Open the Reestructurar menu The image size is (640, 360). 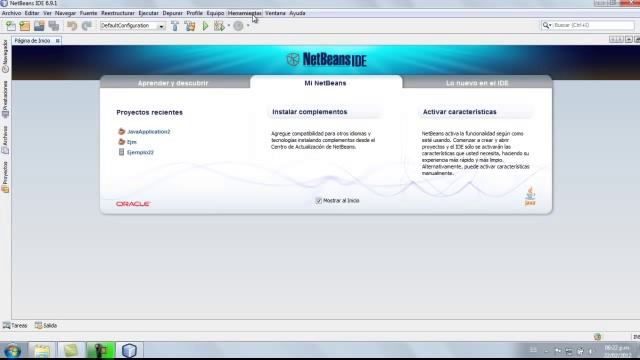pyautogui.click(x=118, y=13)
